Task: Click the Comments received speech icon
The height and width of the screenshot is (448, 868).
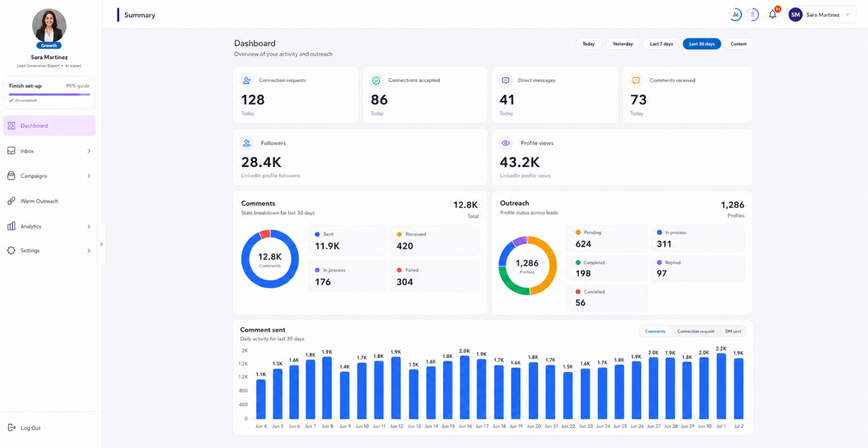Action: [x=636, y=80]
